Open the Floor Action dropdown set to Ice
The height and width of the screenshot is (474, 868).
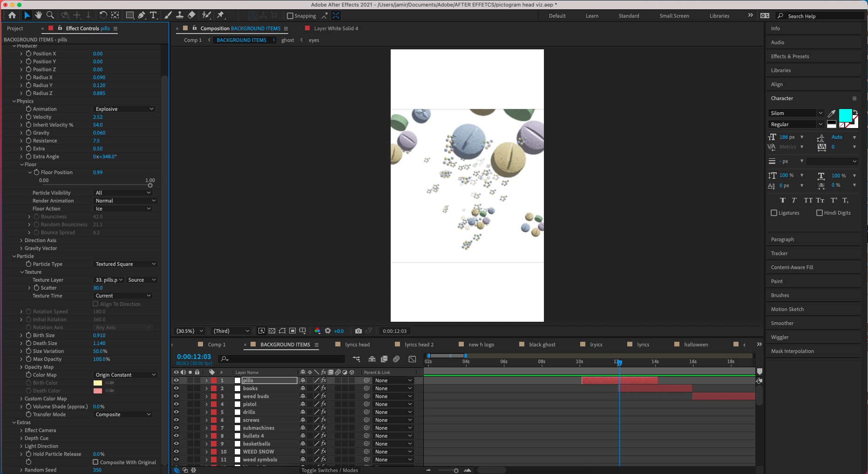coord(123,209)
